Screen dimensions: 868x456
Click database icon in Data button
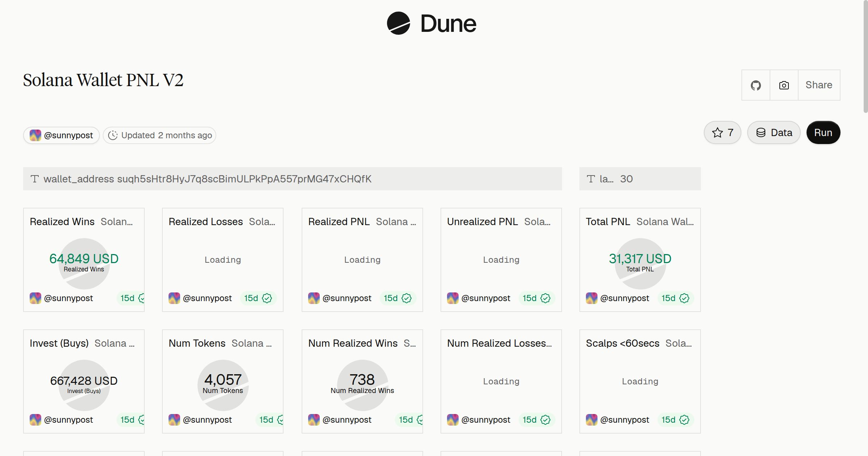(x=761, y=132)
